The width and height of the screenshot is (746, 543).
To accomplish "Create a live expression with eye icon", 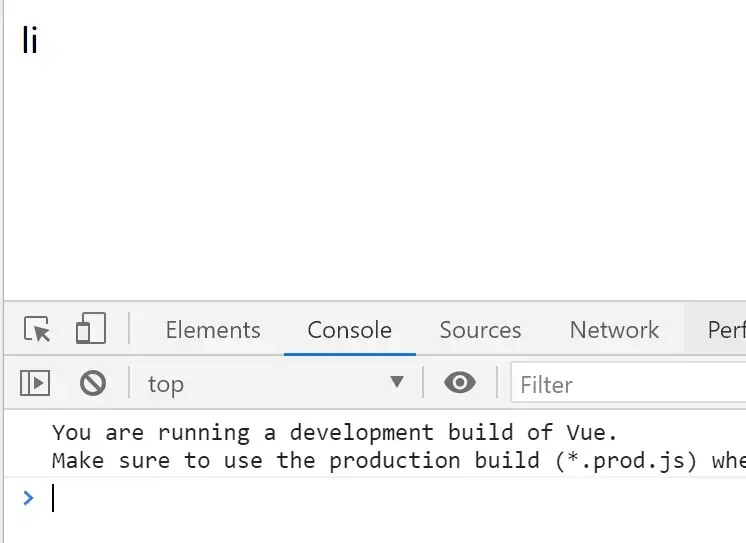I will [x=460, y=383].
